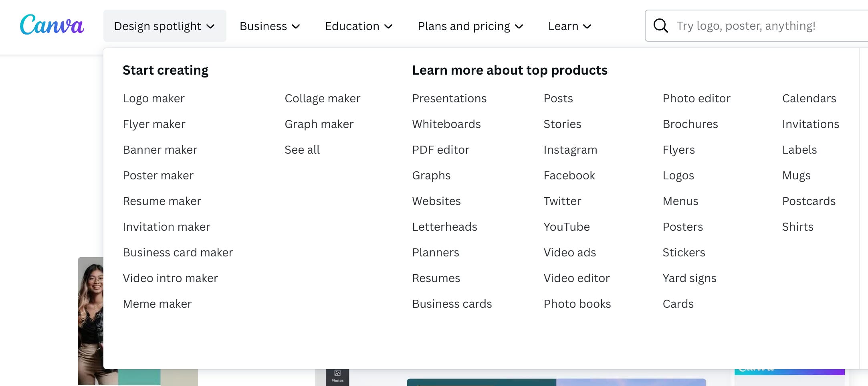Open the Photo editor page
Viewport: 868px width, 386px height.
pos(696,98)
